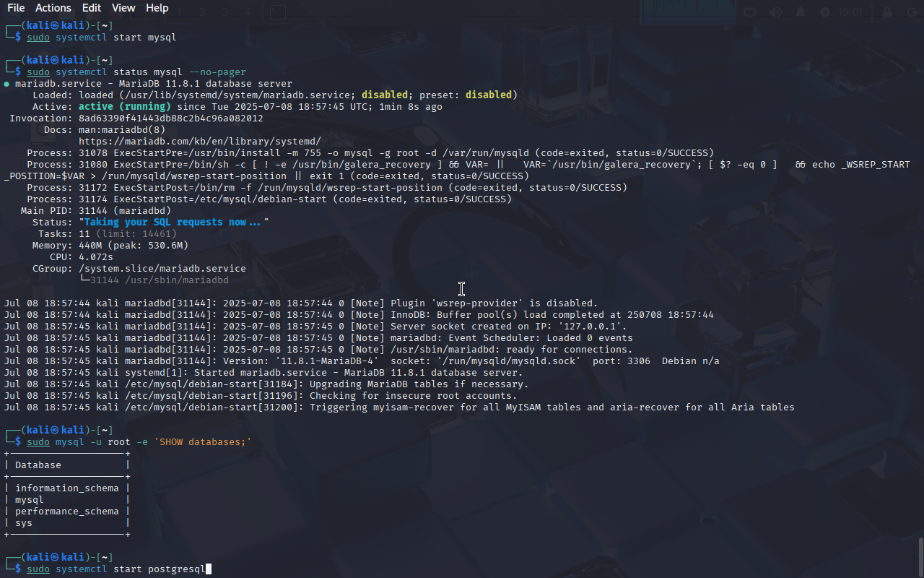924x578 pixels.
Task: Click 'mariadb.service - MariaDB 11.8.1 database server'
Action: click(154, 84)
